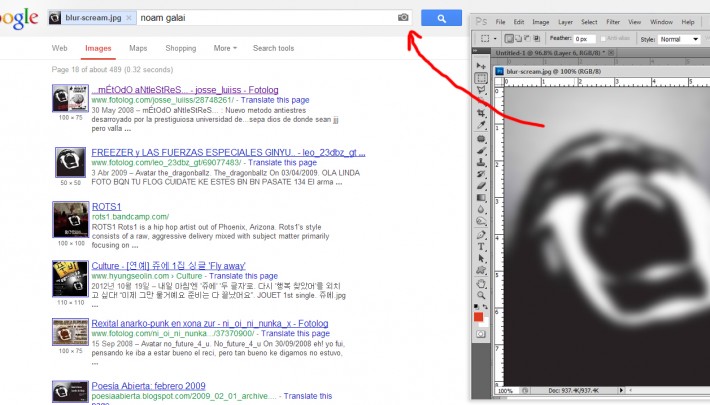Open the Poesia Abierta: febrero 2009 result
This screenshot has height=405, width=710.
(x=149, y=386)
